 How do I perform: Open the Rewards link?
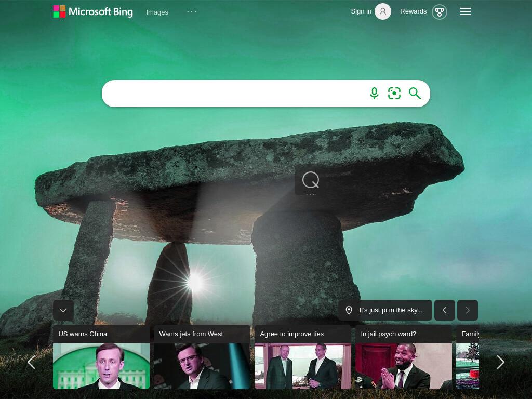tap(413, 11)
